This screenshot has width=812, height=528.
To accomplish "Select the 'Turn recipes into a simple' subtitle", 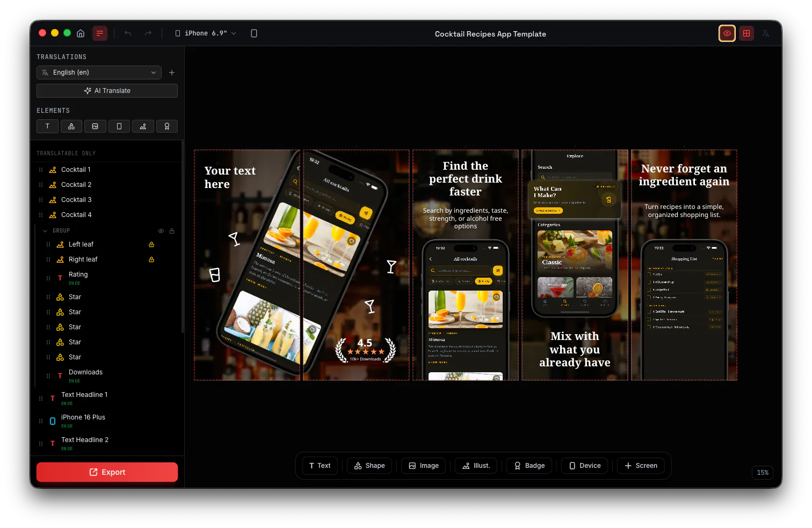I will [684, 211].
